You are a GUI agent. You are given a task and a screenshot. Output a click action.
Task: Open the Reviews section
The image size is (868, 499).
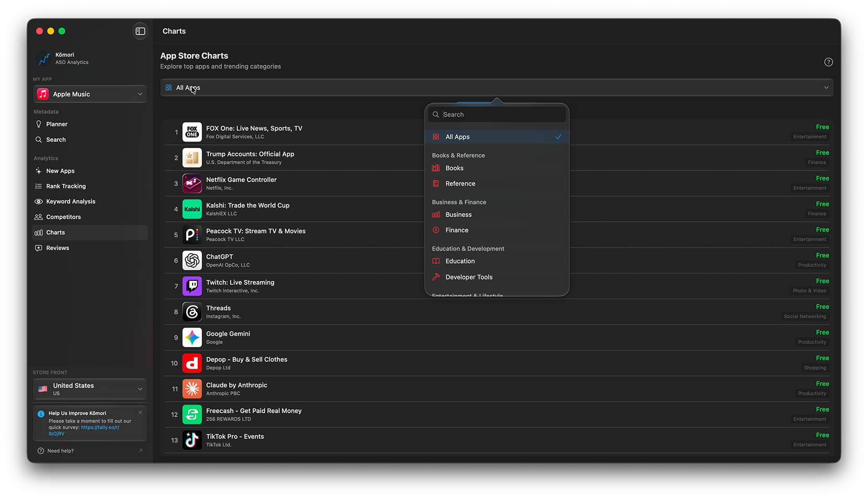[90, 248]
